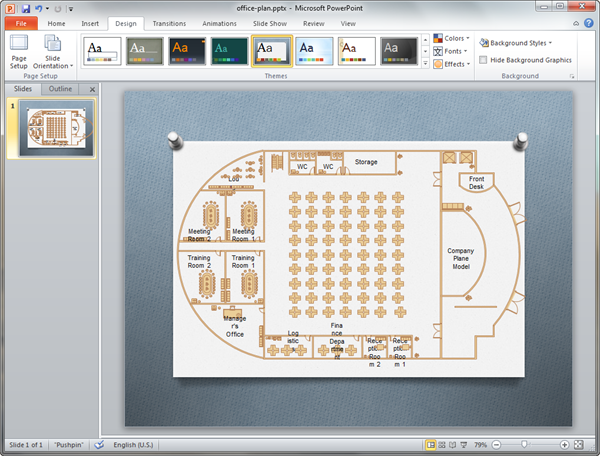Expand the Effects theme dropdown
This screenshot has height=456, width=600.
click(x=452, y=64)
